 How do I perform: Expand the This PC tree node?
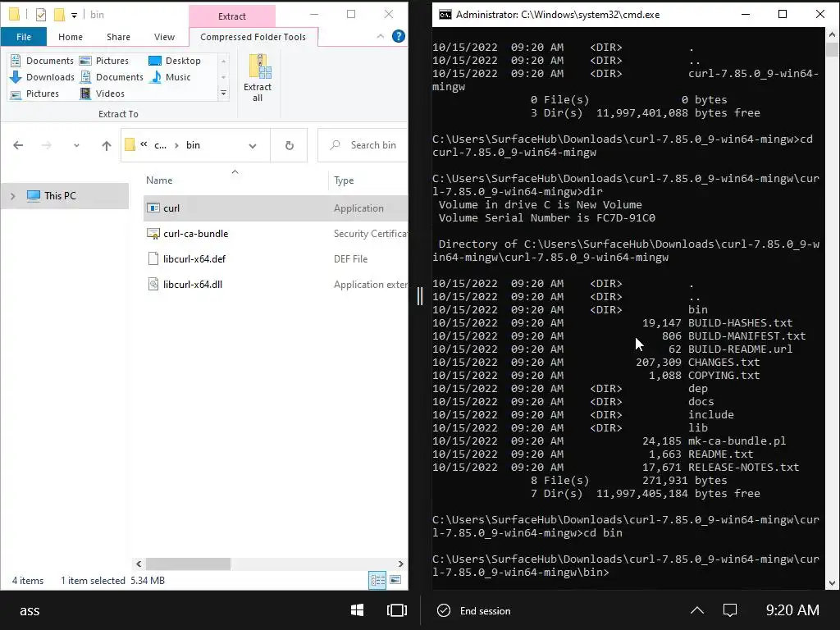point(13,196)
